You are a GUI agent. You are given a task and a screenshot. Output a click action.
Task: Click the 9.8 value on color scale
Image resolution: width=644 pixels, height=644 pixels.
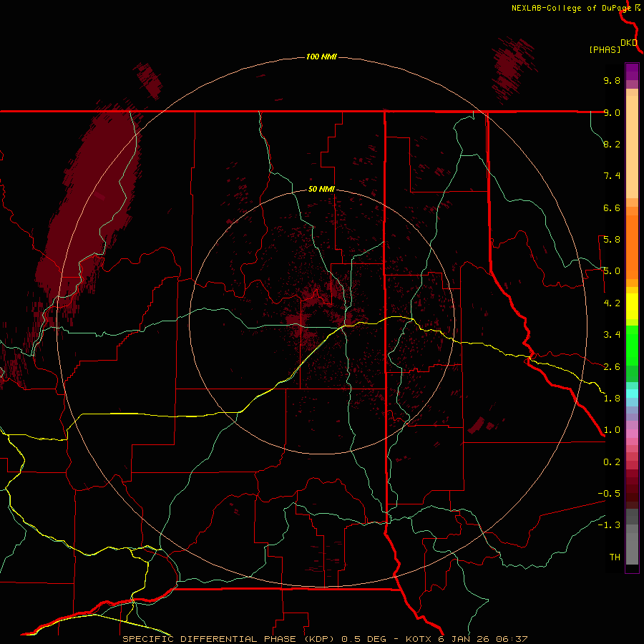[612, 80]
